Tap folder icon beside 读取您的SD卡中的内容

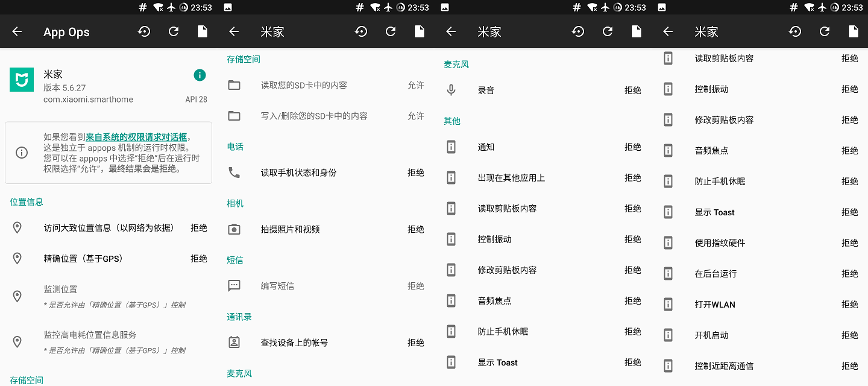[234, 85]
